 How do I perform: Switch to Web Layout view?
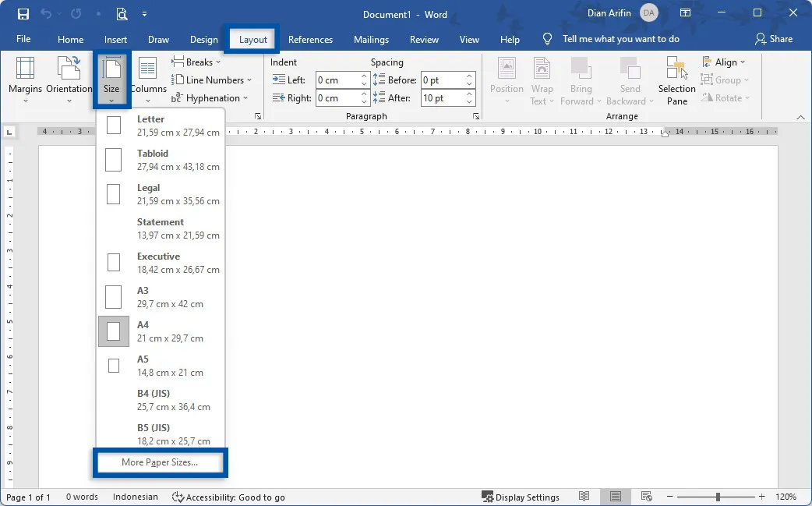coord(645,497)
